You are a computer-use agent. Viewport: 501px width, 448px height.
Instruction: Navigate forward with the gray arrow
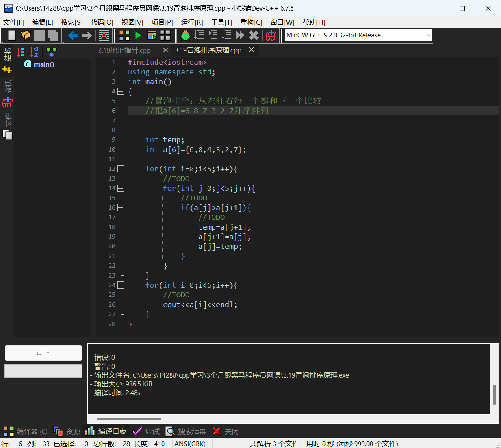[x=87, y=35]
